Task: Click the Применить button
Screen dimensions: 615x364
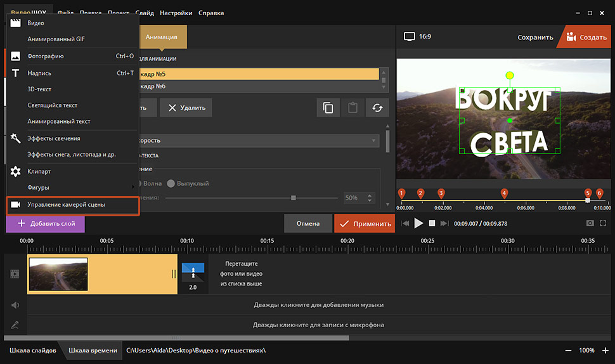Action: [365, 223]
